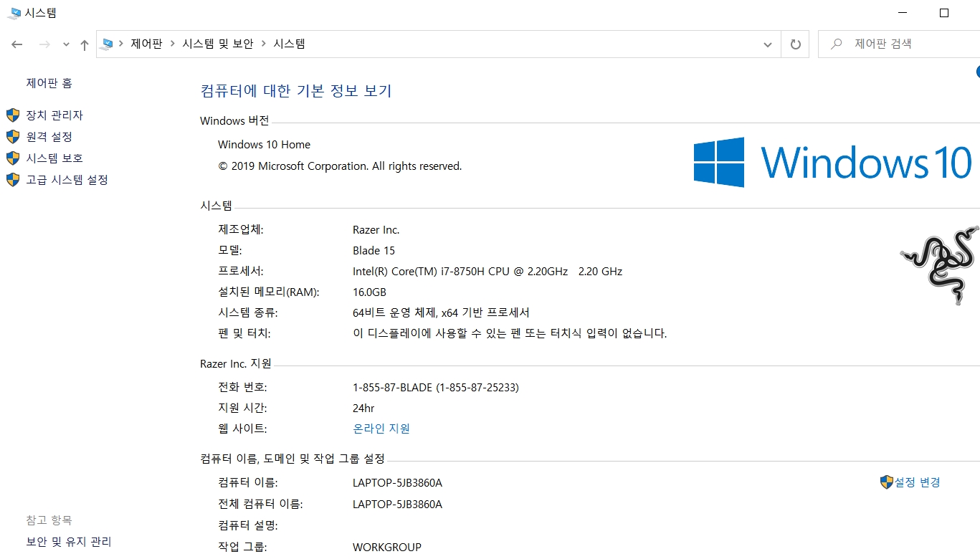
Task: Click LAPTOP-5JB3860A next to 컴퓨터 이름
Action: [x=397, y=483]
